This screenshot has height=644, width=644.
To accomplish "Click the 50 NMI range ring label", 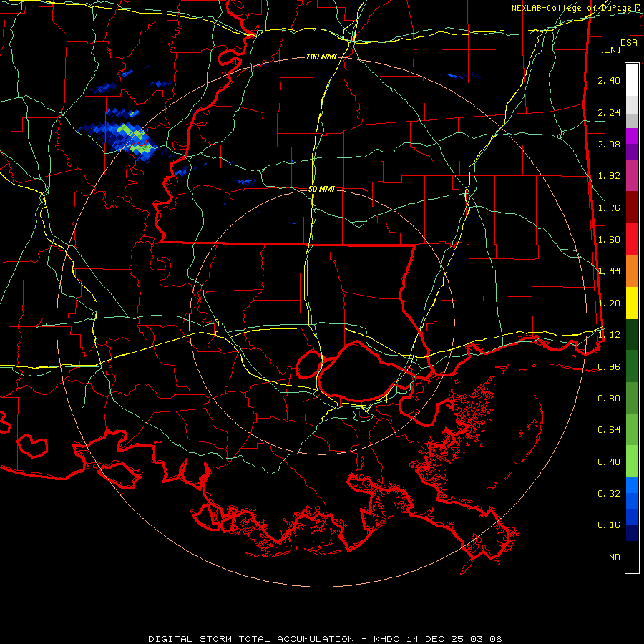I will pos(321,190).
